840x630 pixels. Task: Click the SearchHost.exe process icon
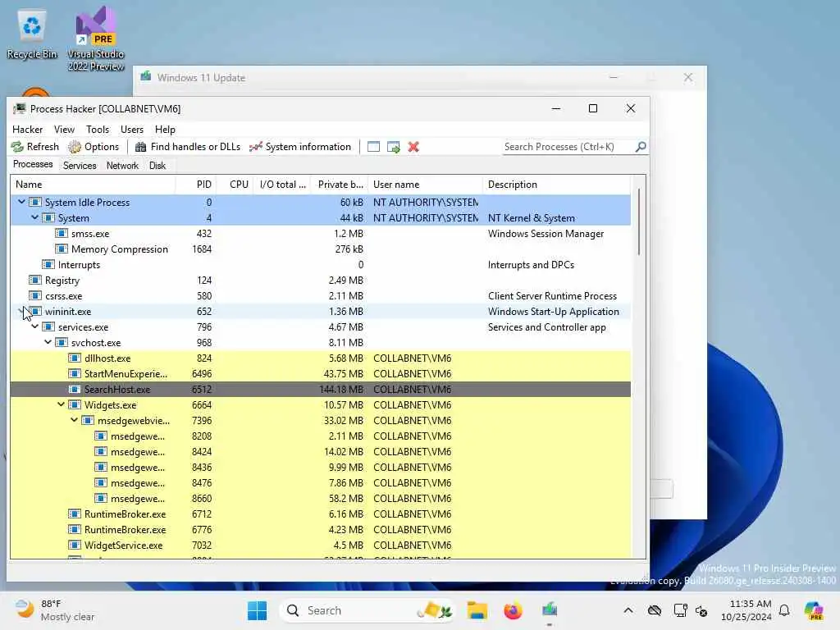[x=75, y=389]
